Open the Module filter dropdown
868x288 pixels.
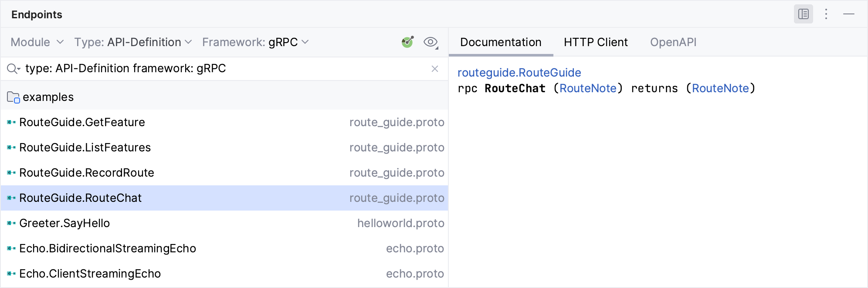[x=37, y=42]
